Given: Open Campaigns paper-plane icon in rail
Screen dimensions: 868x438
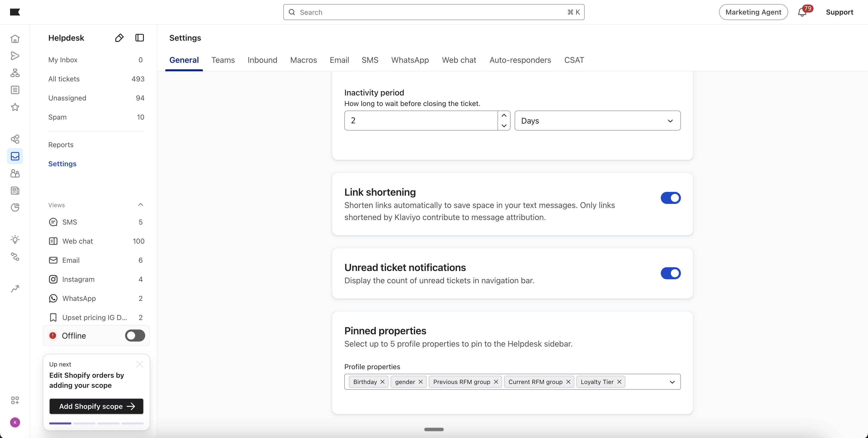Looking at the screenshot, I should pyautogui.click(x=15, y=56).
